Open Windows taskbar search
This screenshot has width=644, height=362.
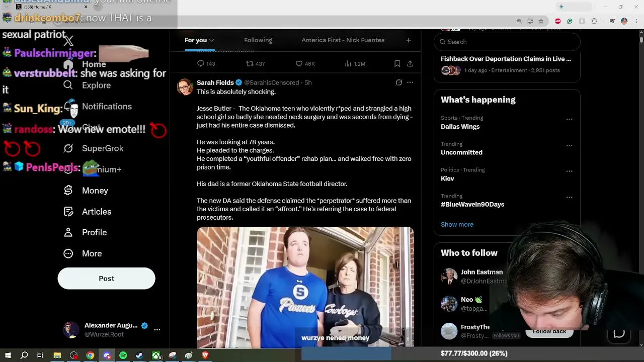[24, 355]
